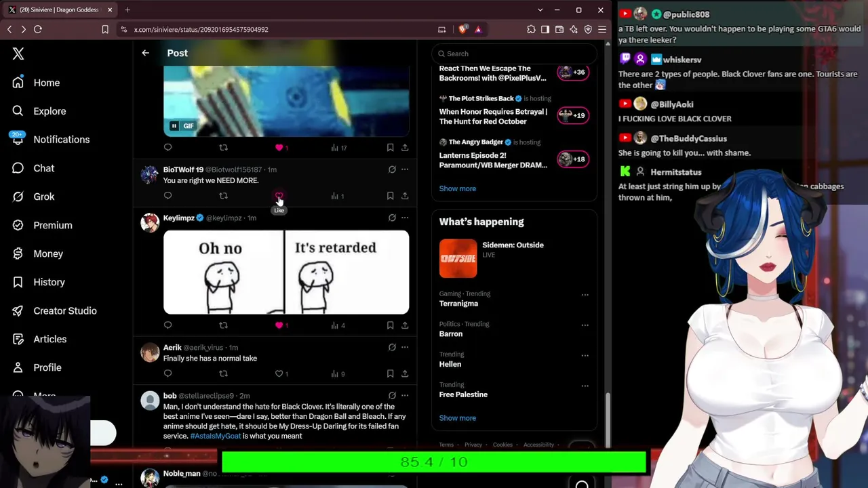Click the address bar URL
Image resolution: width=868 pixels, height=488 pixels.
(201, 30)
